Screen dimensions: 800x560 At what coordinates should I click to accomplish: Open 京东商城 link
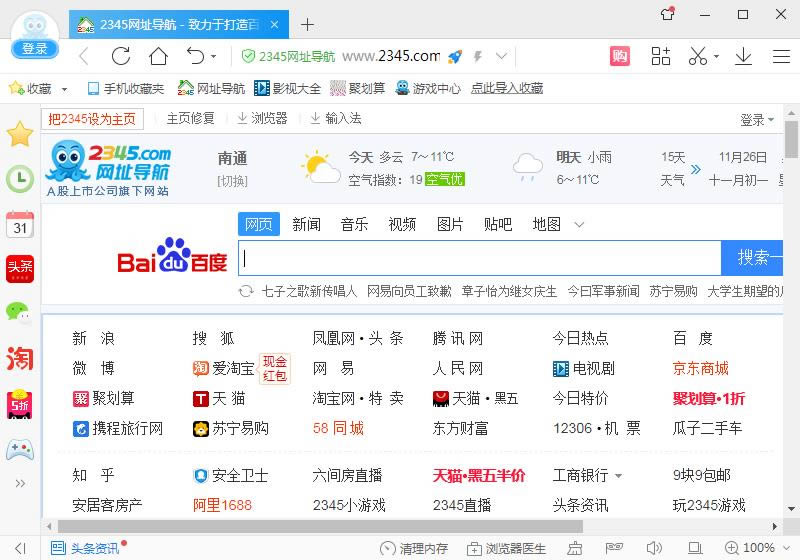701,368
